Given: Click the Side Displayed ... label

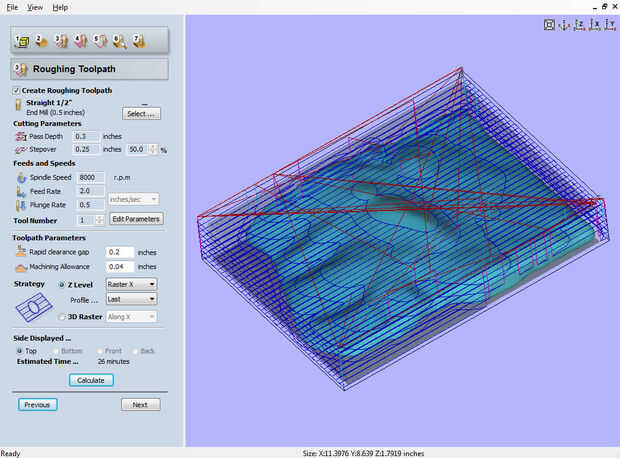Looking at the screenshot, I should pos(42,339).
